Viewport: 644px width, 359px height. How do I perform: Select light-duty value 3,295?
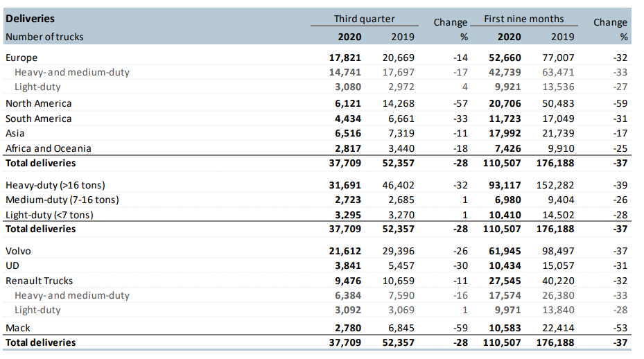348,215
